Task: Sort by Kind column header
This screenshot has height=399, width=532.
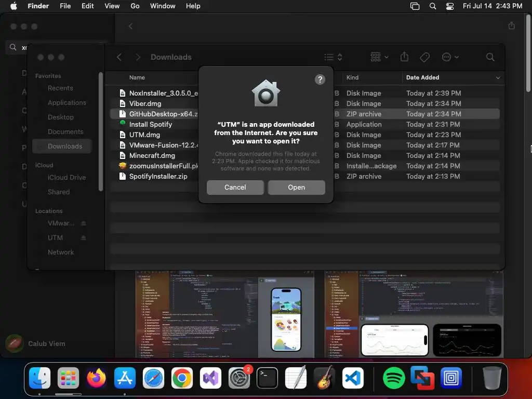Action: click(x=352, y=77)
